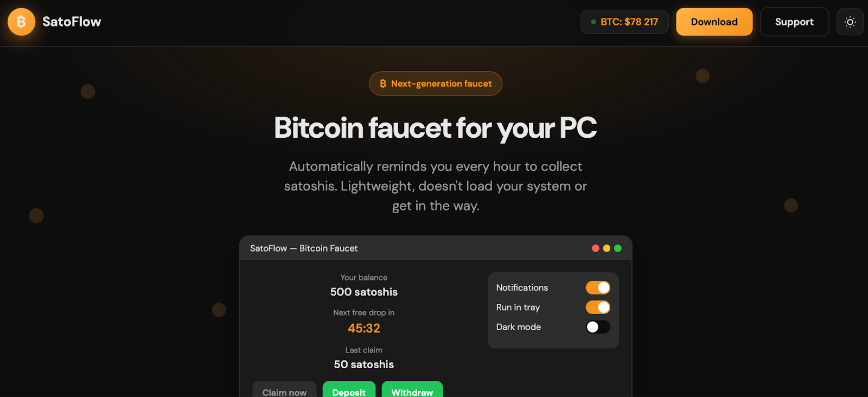Click the Claim now button
The width and height of the screenshot is (868, 397).
tap(284, 392)
